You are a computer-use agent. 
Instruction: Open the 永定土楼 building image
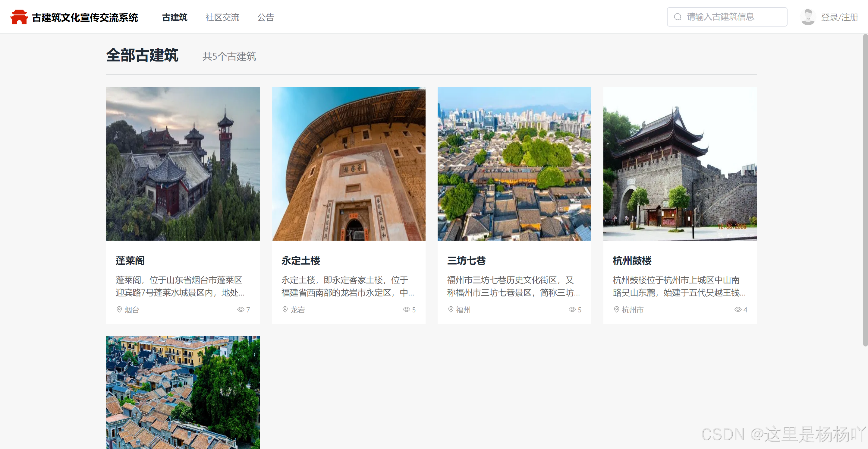pyautogui.click(x=348, y=163)
